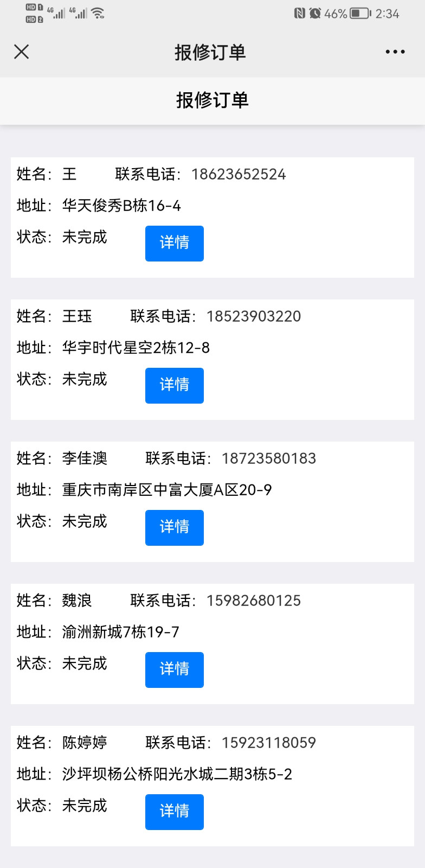Tap phone number 15923118059
425x868 pixels.
(x=269, y=743)
